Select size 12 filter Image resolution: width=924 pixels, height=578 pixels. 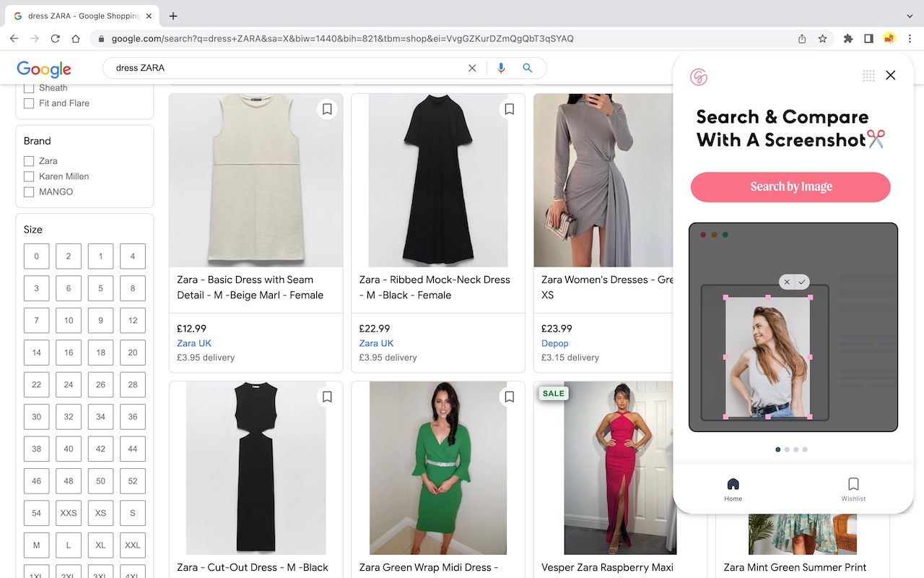[x=133, y=321]
